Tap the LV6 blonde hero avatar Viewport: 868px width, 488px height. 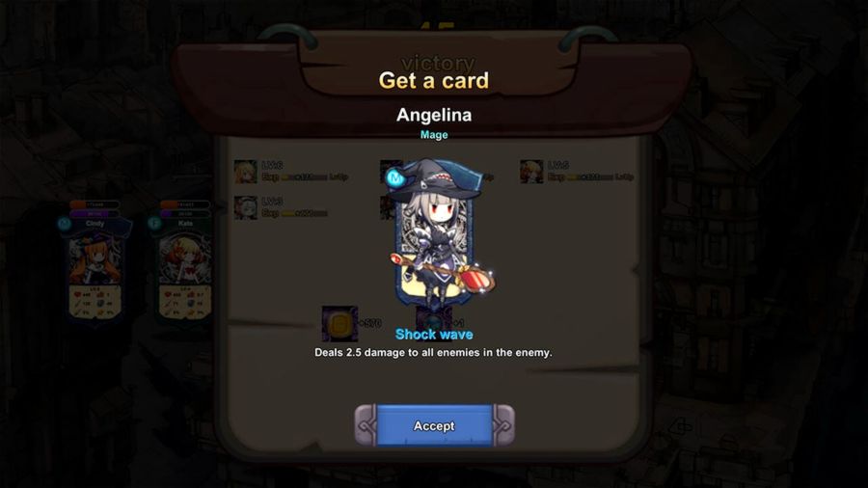tap(245, 172)
